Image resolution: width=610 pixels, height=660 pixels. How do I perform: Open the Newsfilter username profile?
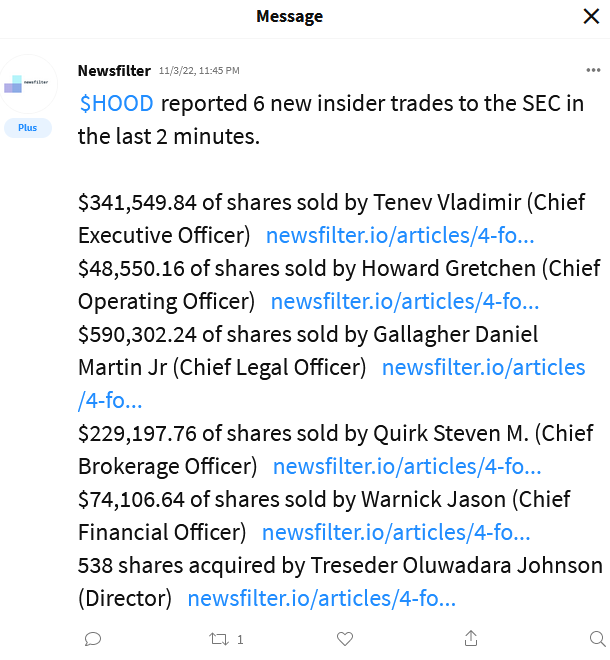click(x=114, y=70)
